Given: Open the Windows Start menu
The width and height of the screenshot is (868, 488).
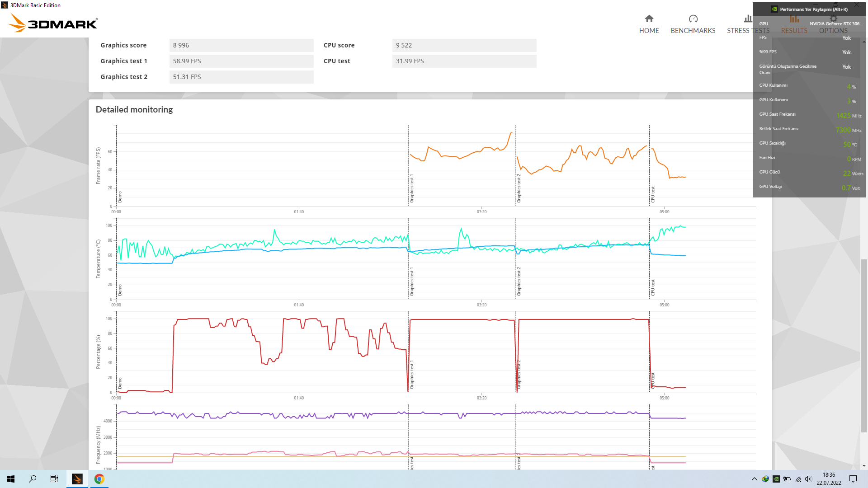Looking at the screenshot, I should (x=11, y=479).
